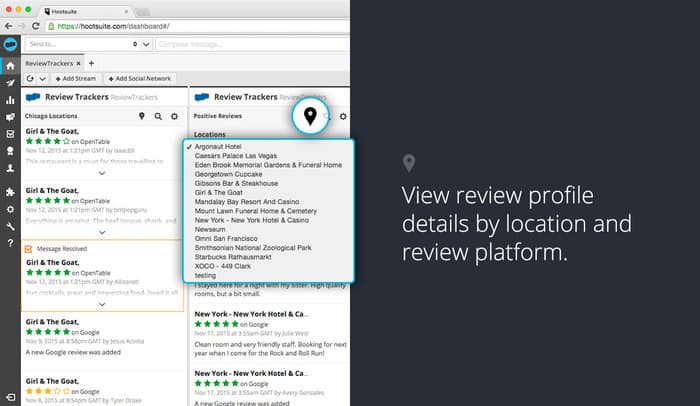This screenshot has height=406, width=700.
Task: Click the Compose message field
Action: tap(252, 44)
